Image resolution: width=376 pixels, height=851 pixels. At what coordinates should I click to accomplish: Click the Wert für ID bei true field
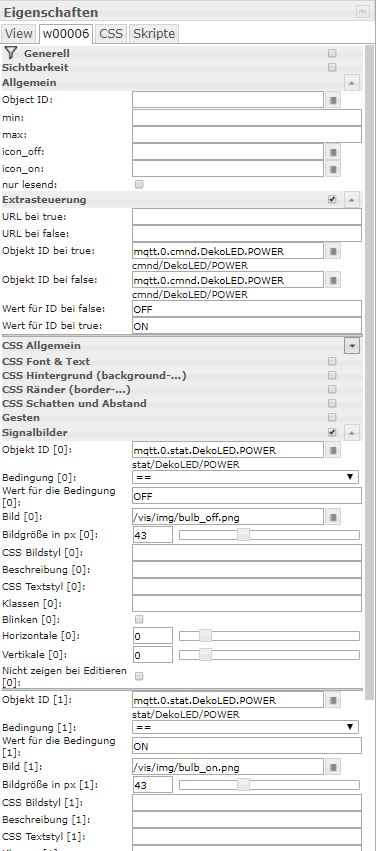pyautogui.click(x=247, y=327)
